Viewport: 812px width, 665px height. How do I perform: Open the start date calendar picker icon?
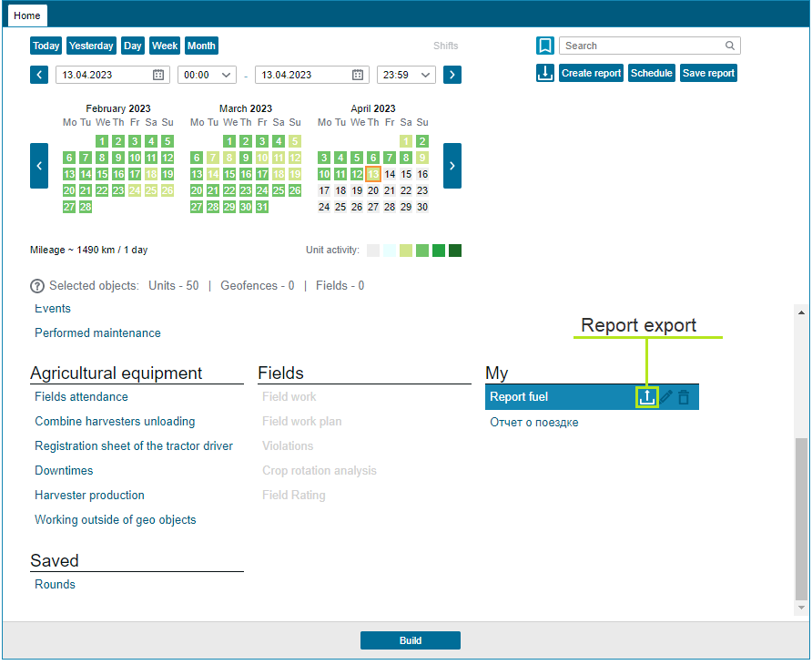158,75
